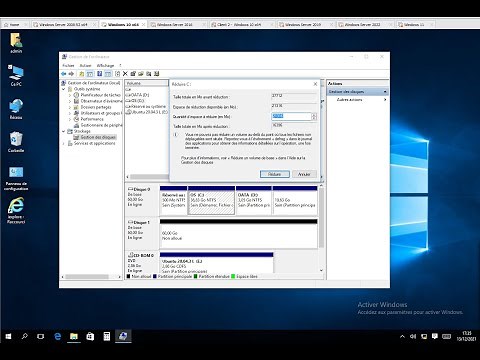
Task: Select DATA (D:) row in volume list
Action: pos(140,95)
